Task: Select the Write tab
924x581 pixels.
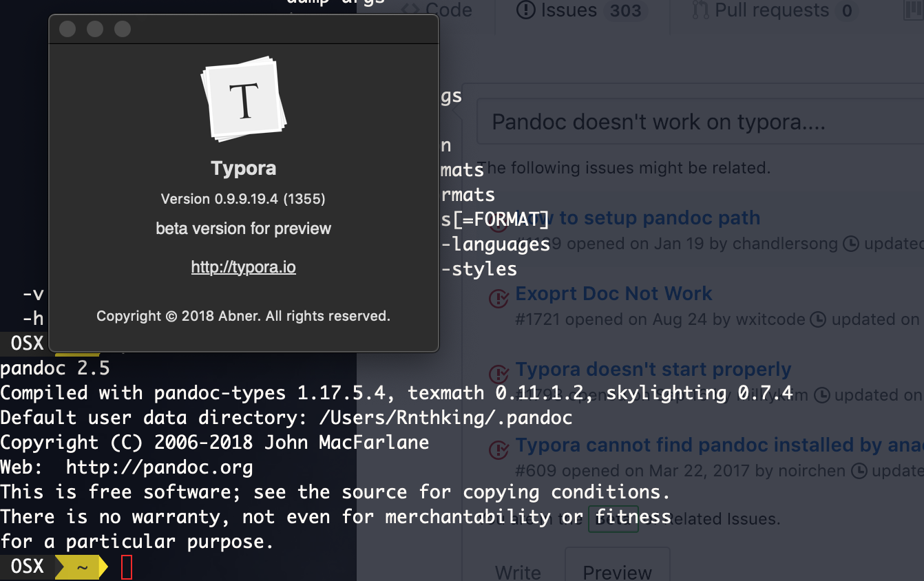Action: click(518, 571)
